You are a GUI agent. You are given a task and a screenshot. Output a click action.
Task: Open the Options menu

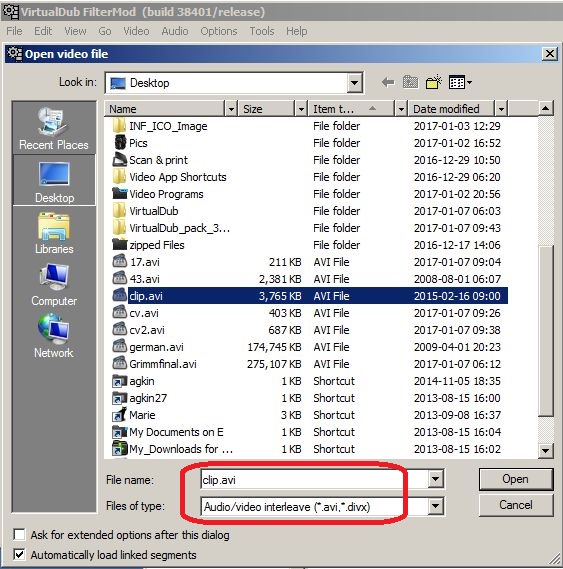(x=219, y=31)
